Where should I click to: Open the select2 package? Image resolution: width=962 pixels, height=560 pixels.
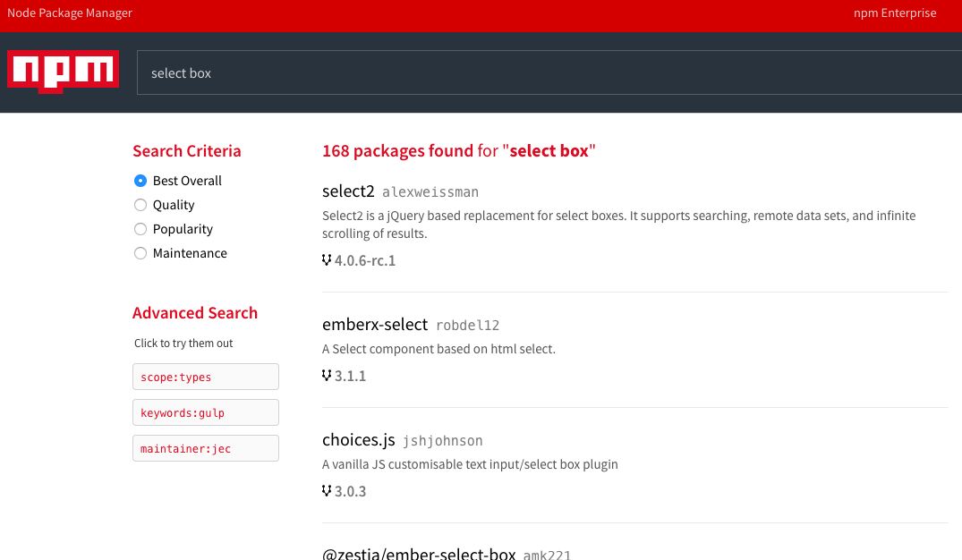pyautogui.click(x=348, y=191)
